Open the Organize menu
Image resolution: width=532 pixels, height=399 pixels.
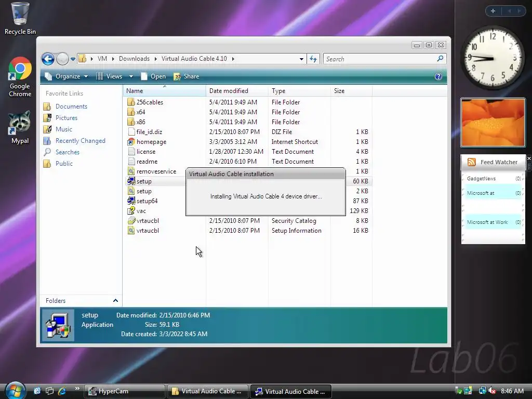[67, 76]
